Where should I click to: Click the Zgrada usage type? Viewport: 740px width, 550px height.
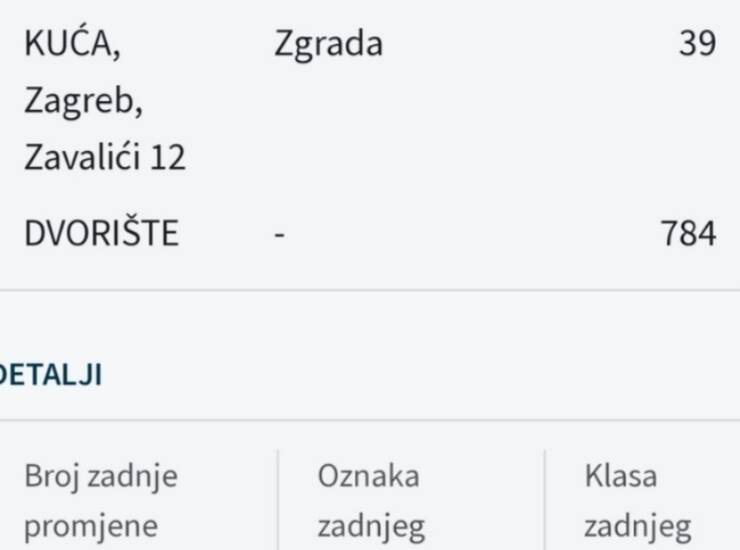point(328,45)
